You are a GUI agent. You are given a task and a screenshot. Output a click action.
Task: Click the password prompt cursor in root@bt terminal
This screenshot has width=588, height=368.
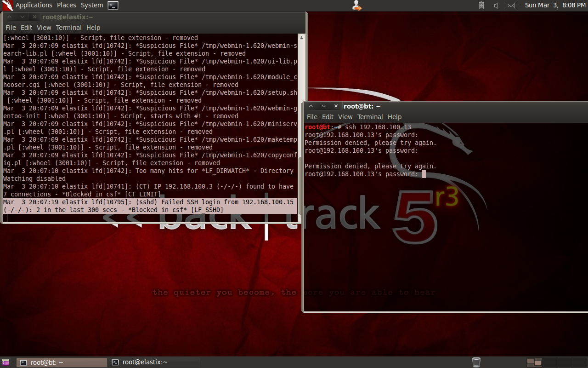tap(424, 174)
